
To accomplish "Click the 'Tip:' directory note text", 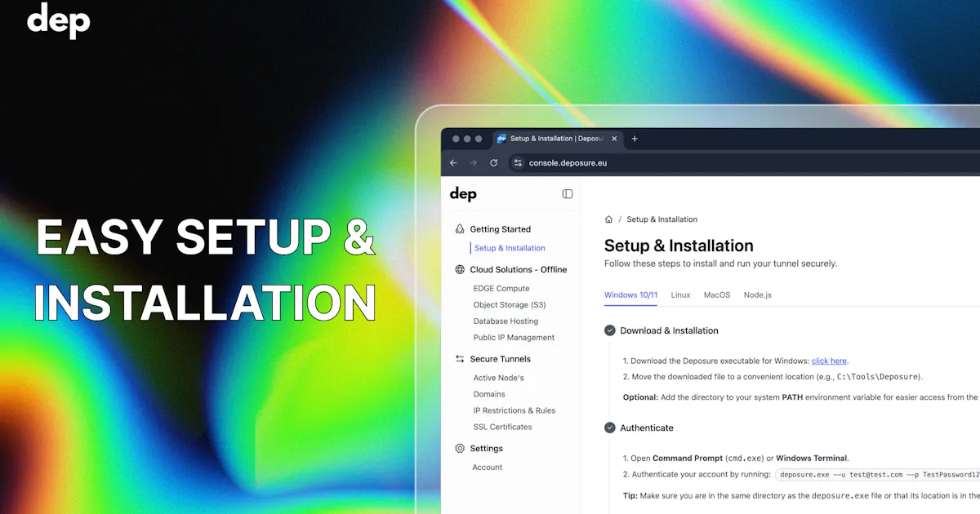I will click(800, 495).
